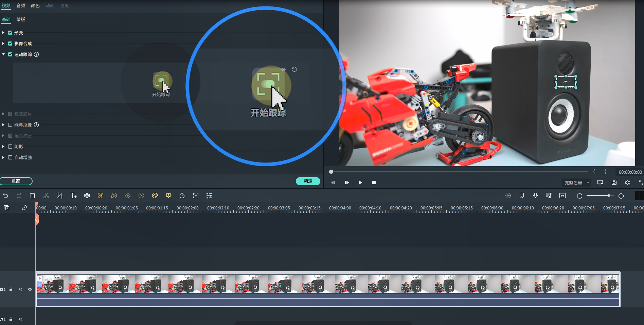
Task: Uncheck the 形变 checkbox
Action: 10,33
